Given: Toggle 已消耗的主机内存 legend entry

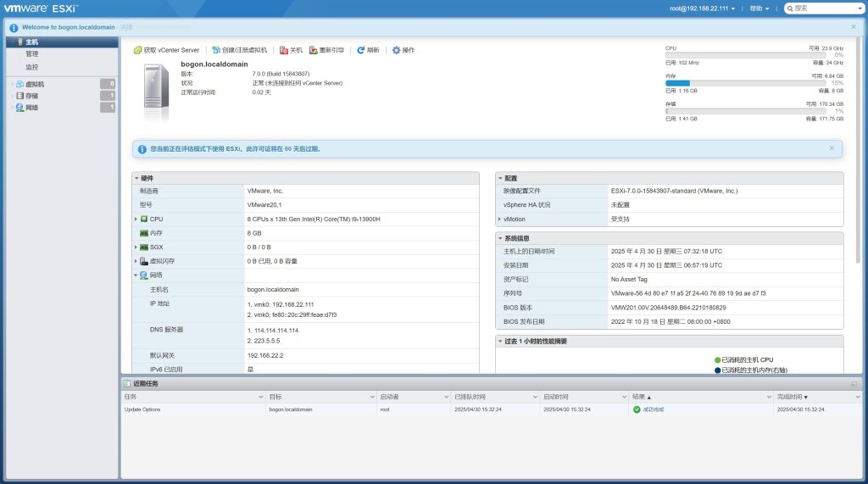Looking at the screenshot, I should [x=751, y=370].
